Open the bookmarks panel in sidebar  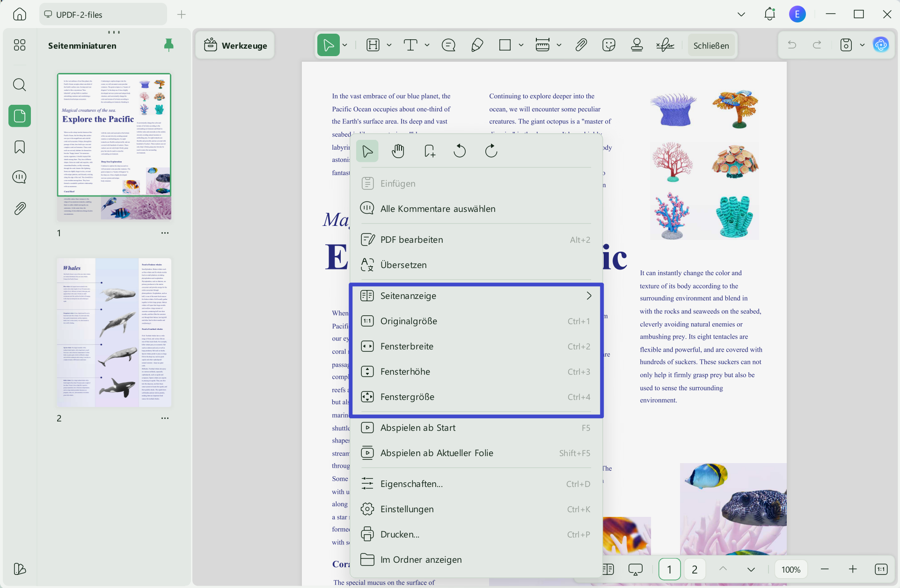point(20,147)
